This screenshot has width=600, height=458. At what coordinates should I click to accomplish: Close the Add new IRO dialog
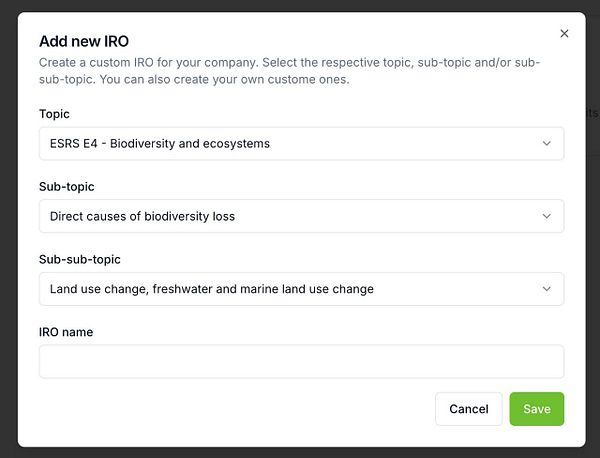click(564, 34)
